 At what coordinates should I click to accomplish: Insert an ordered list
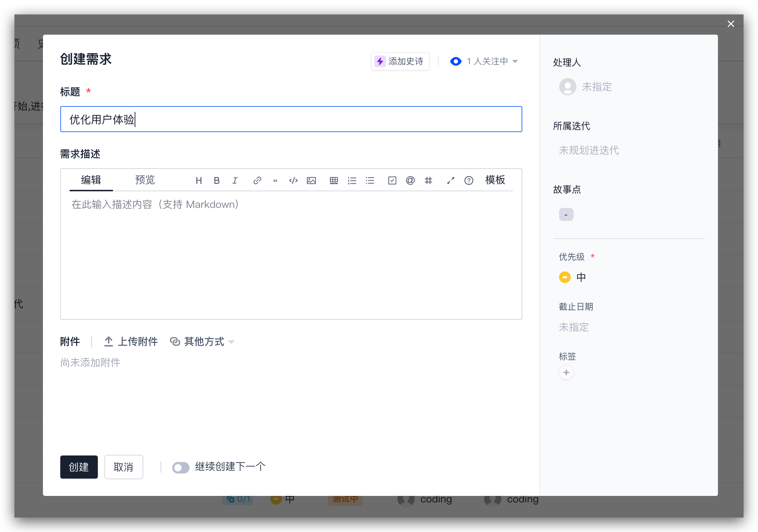coord(352,180)
